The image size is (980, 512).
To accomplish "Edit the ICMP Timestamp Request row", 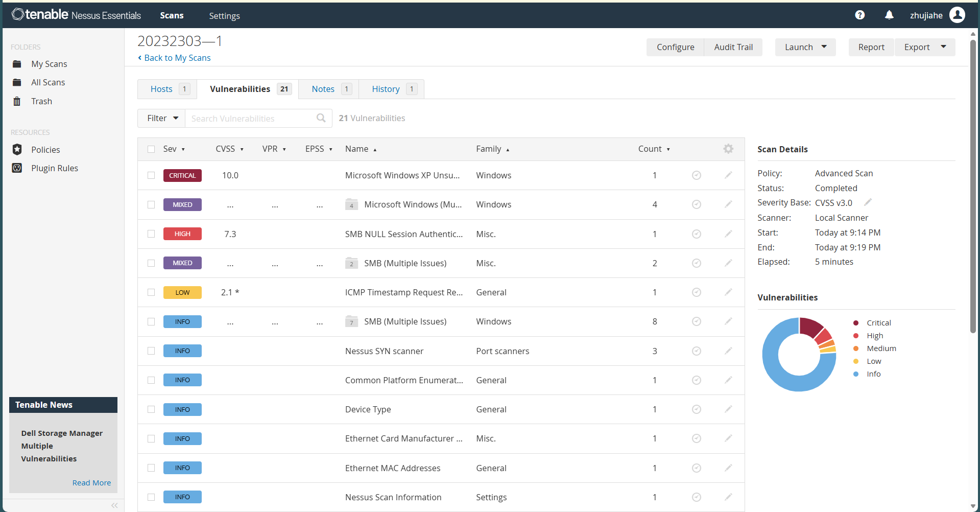I will [728, 292].
